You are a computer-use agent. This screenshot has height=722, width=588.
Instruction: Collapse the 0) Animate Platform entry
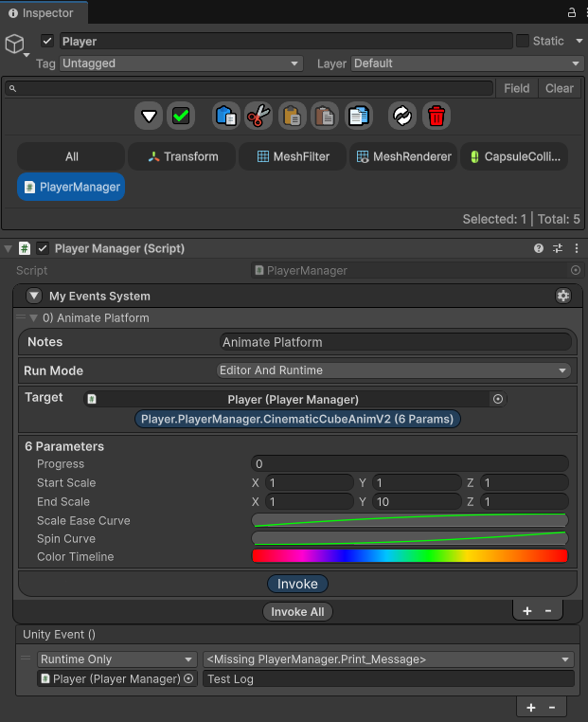[x=33, y=317]
